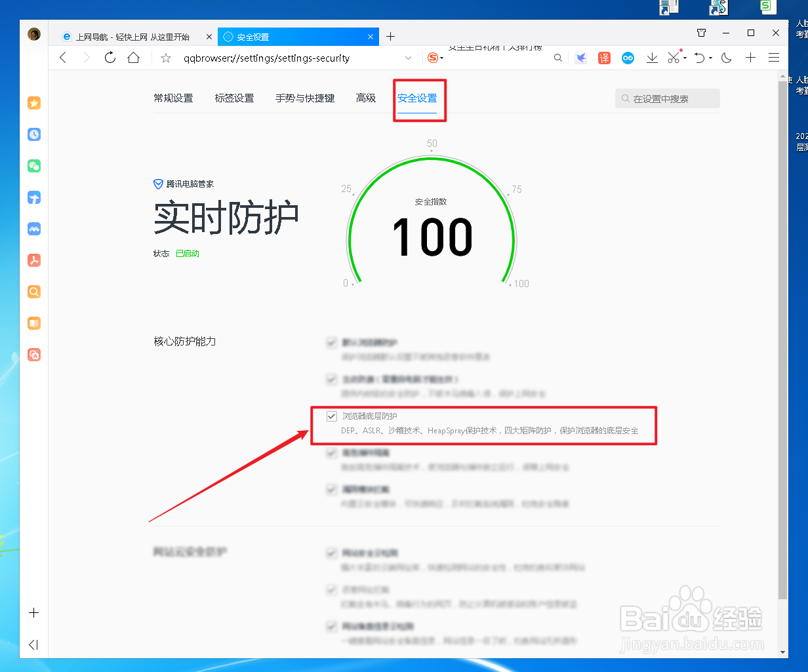The image size is (808, 672).
Task: Toggle the 浏览器底层防护 checkbox
Action: coord(332,416)
